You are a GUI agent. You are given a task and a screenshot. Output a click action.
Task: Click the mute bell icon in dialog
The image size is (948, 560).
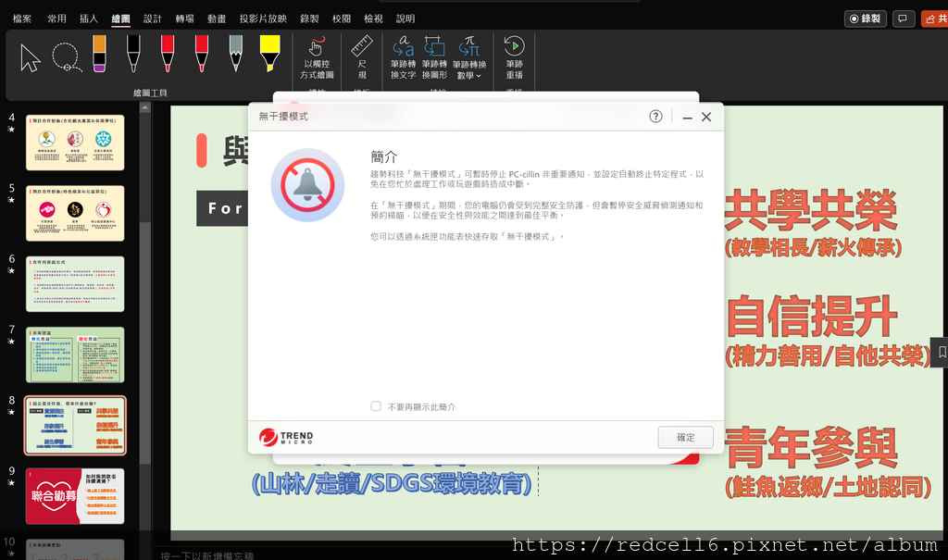[307, 185]
